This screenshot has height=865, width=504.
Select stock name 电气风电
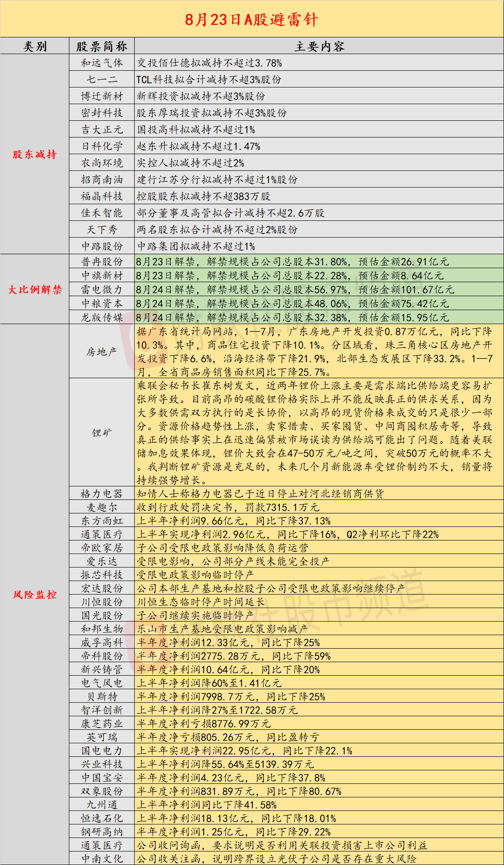pyautogui.click(x=102, y=683)
